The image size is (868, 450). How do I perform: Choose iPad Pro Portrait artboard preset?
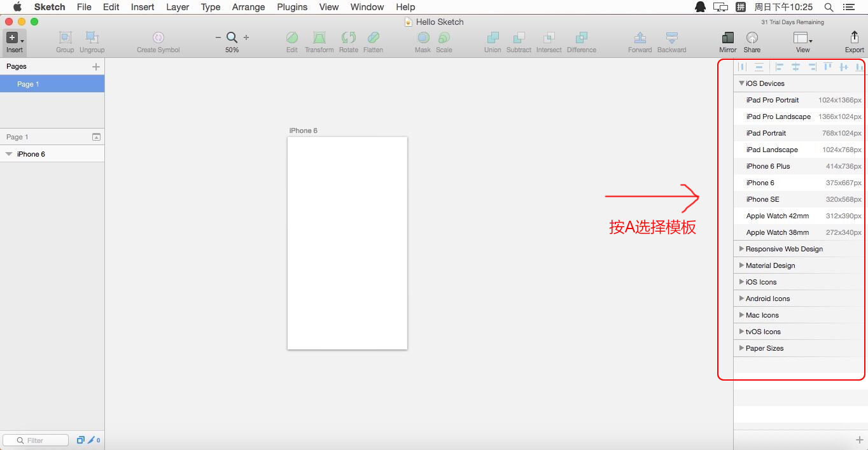[801, 100]
